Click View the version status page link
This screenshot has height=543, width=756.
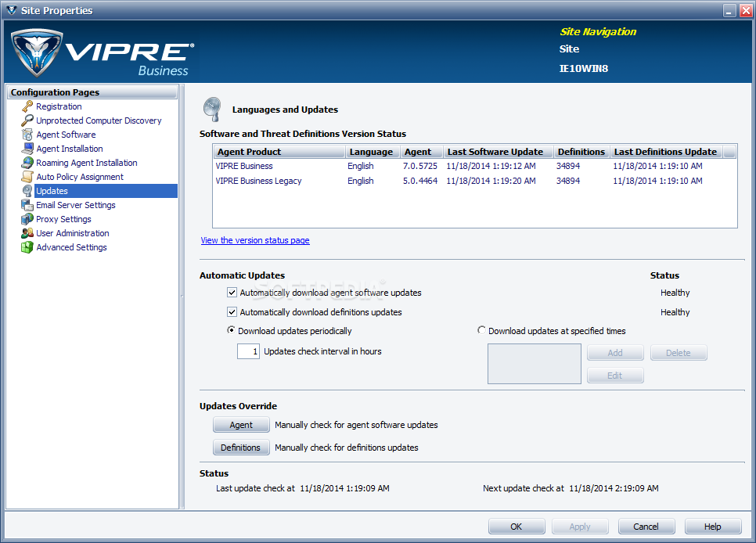point(255,240)
